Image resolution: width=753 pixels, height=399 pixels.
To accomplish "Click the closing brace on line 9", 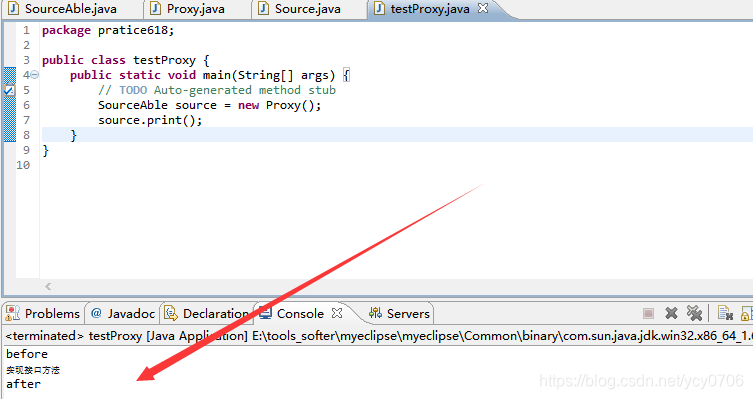I will tap(46, 150).
